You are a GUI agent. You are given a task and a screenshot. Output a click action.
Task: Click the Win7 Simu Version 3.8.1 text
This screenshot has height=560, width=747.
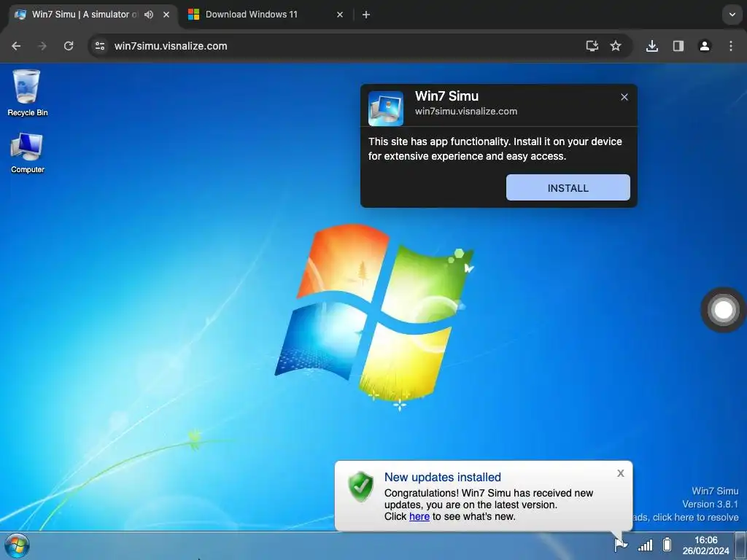coord(711,497)
